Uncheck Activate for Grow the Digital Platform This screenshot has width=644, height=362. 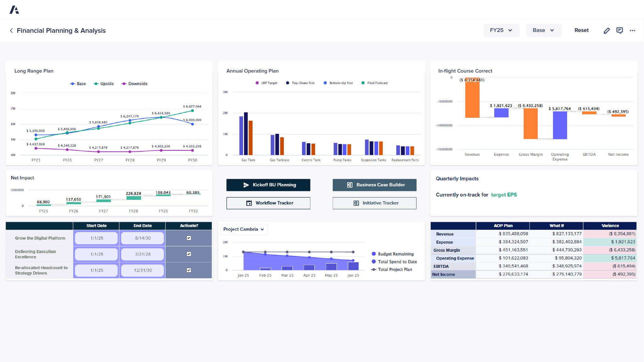[x=188, y=238]
